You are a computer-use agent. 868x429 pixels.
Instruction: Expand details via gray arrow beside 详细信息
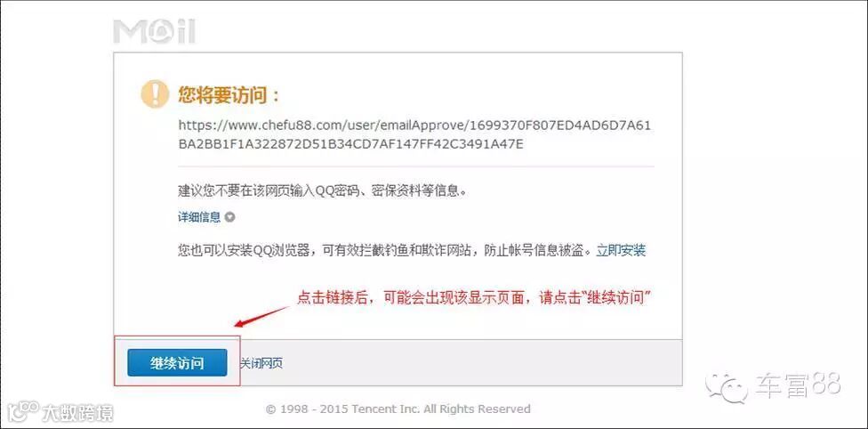pyautogui.click(x=229, y=217)
